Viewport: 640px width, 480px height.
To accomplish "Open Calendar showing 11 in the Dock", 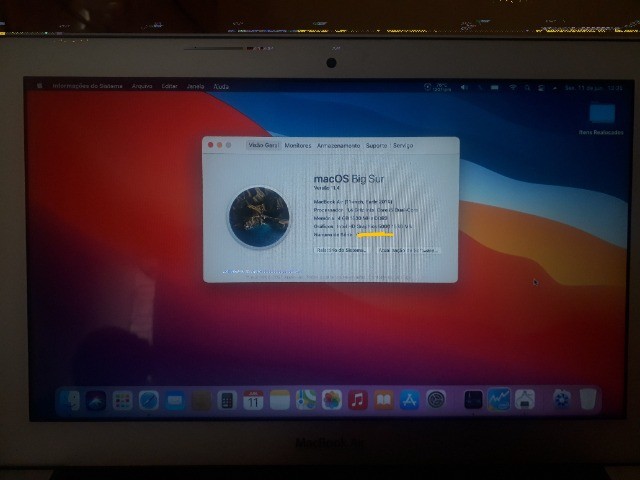I will (x=253, y=400).
